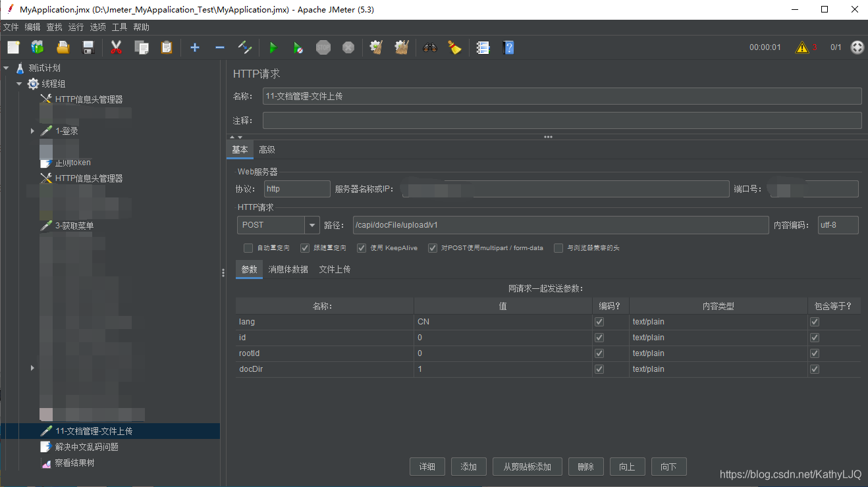The image size is (868, 487).
Task: Save the test plan with floppy icon
Action: pyautogui.click(x=88, y=47)
